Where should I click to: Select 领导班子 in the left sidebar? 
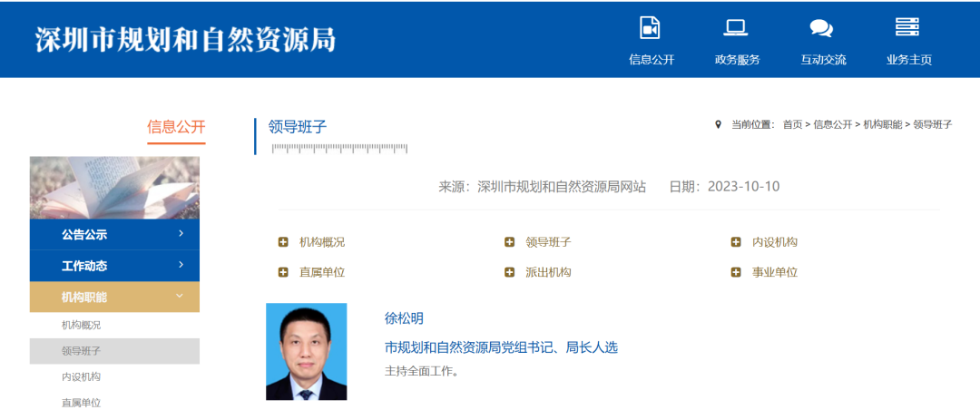click(82, 351)
